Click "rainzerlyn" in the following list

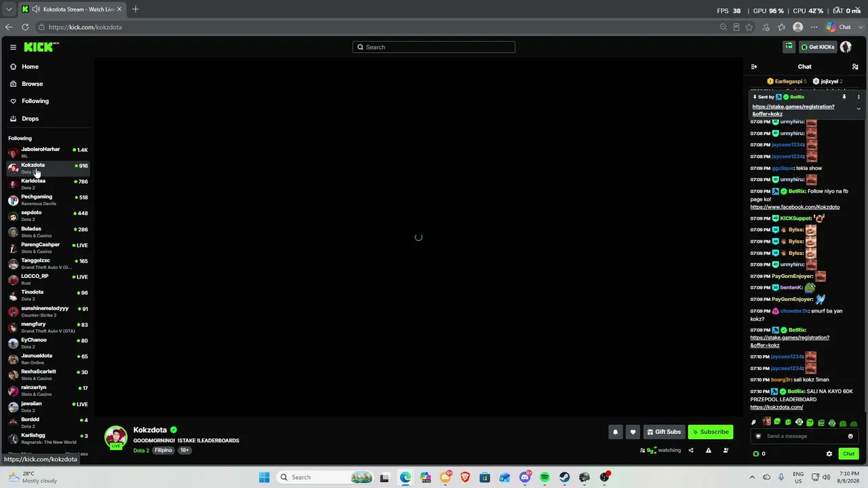click(x=34, y=388)
